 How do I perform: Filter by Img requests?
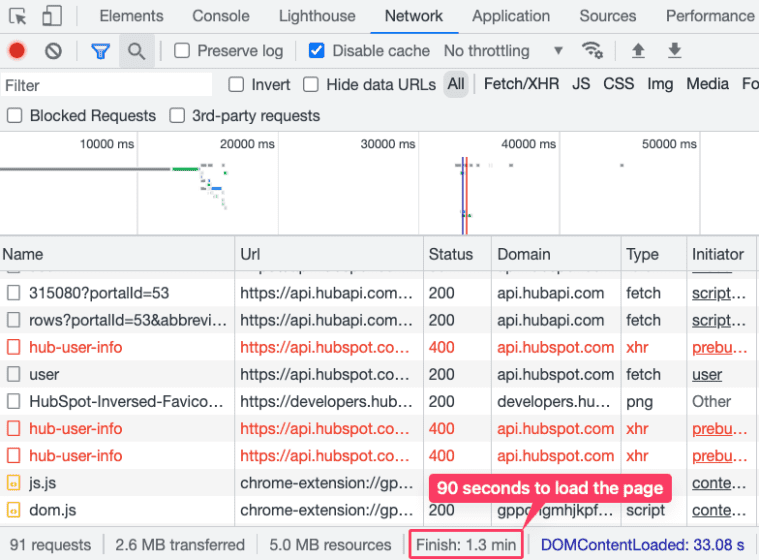(660, 84)
